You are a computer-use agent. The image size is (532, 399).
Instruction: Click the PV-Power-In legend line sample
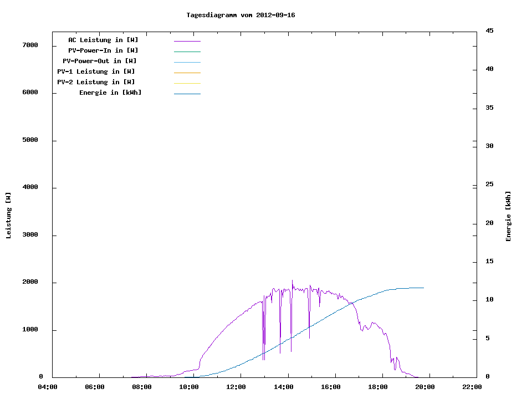[x=187, y=52]
